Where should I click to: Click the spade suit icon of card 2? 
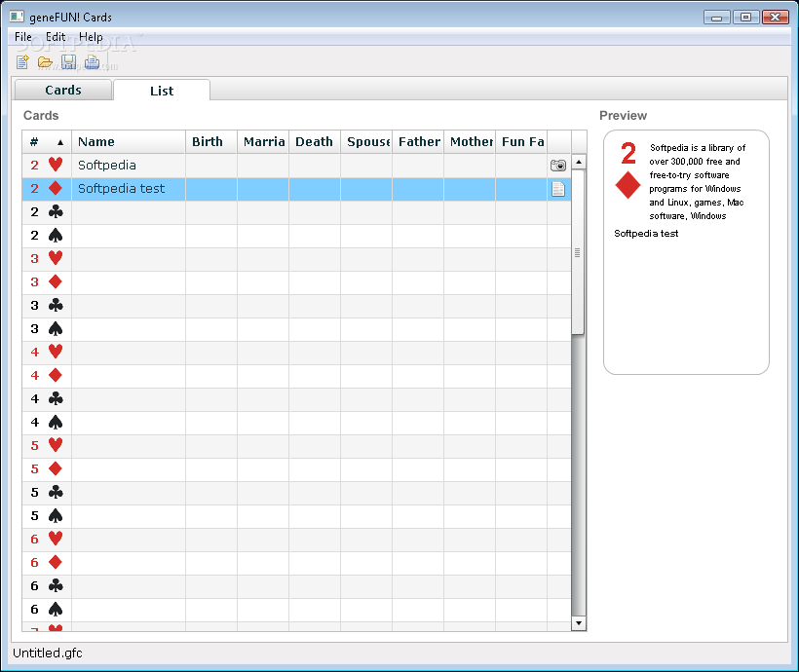(x=56, y=235)
